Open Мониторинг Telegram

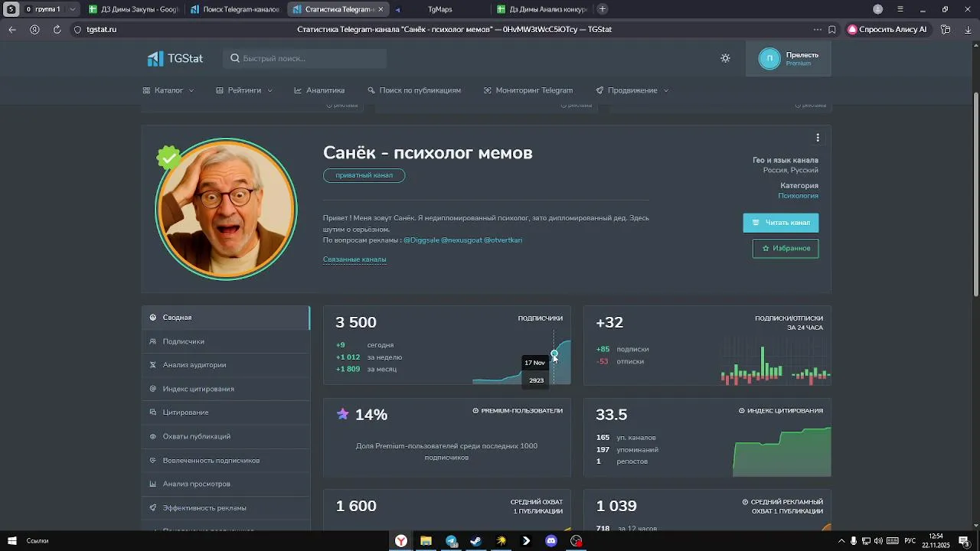[x=528, y=90]
